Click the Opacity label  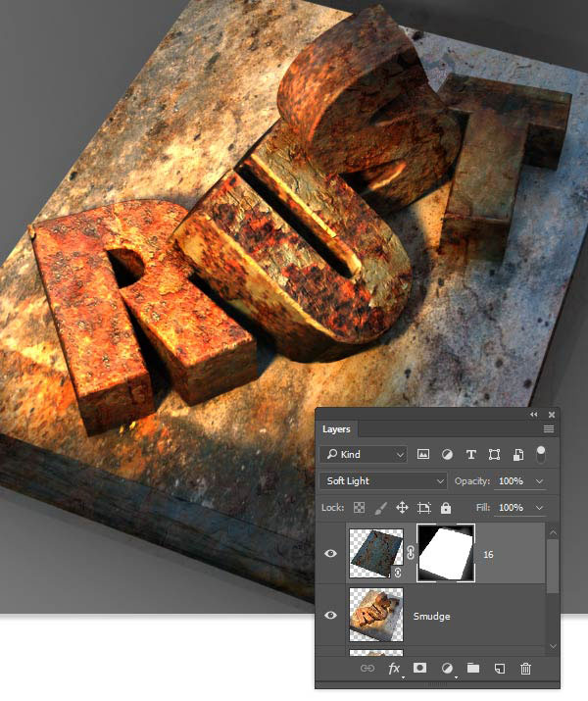471,481
